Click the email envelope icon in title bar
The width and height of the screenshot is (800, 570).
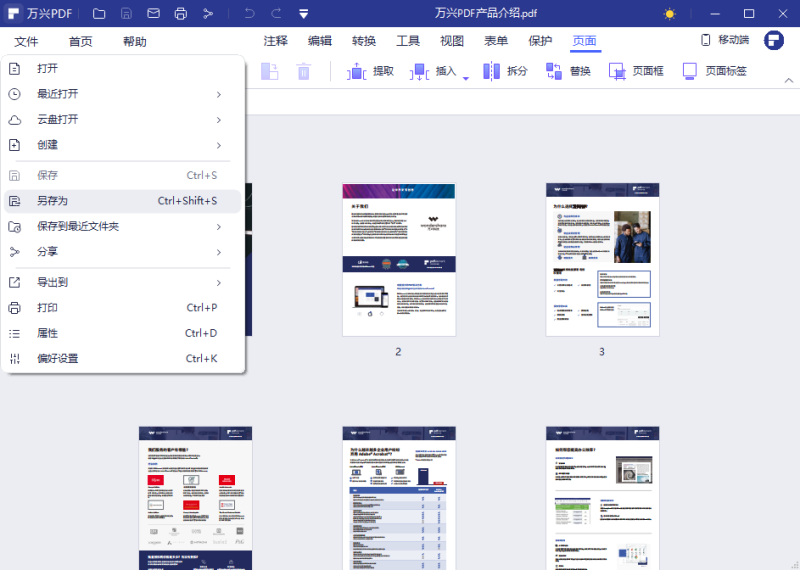click(x=153, y=14)
